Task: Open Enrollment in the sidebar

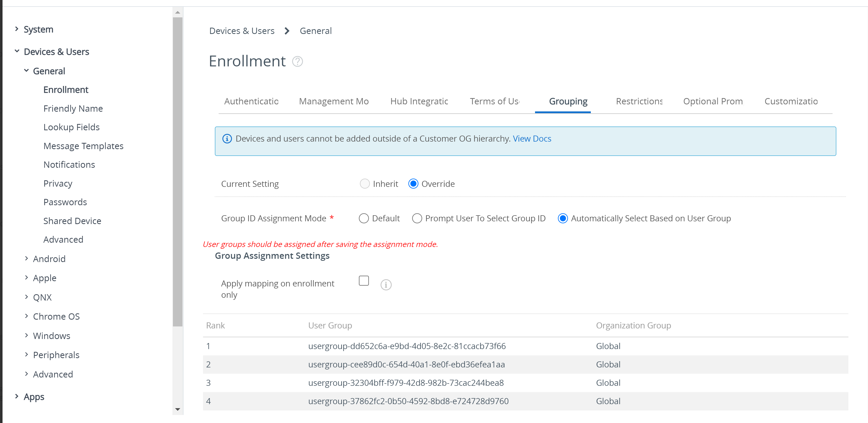Action: [x=66, y=90]
